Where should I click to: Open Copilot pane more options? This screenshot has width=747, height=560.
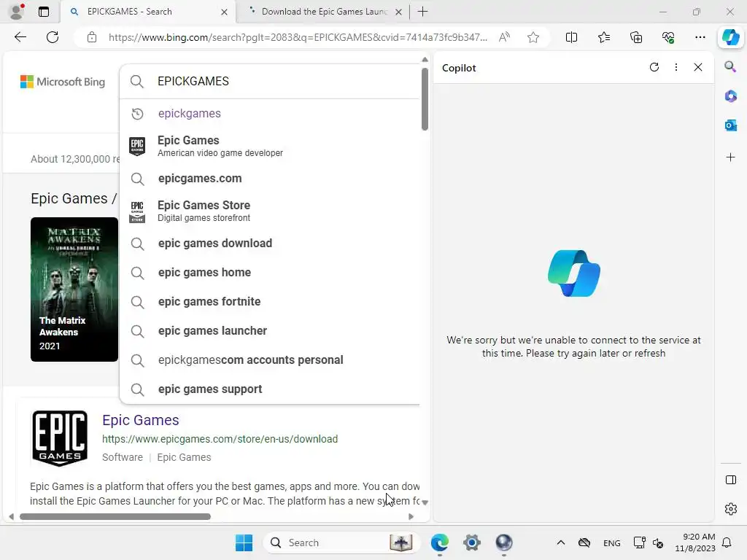(x=676, y=67)
